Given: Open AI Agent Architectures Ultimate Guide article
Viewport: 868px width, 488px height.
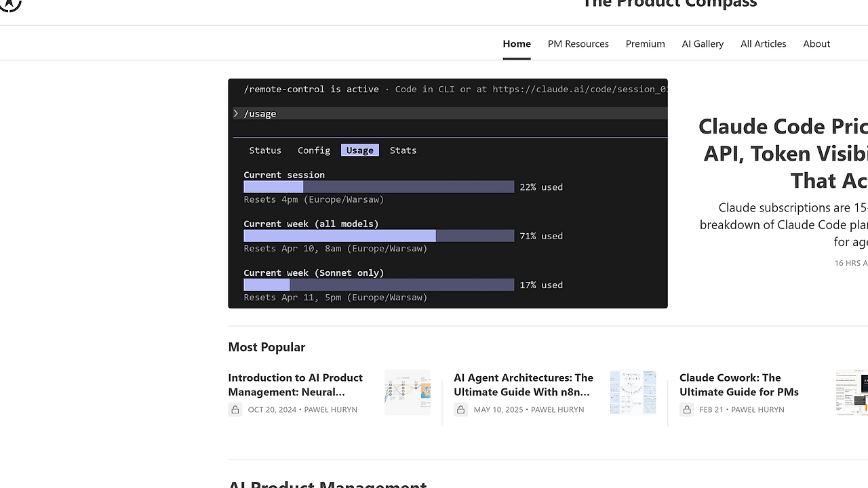Looking at the screenshot, I should pos(524,384).
